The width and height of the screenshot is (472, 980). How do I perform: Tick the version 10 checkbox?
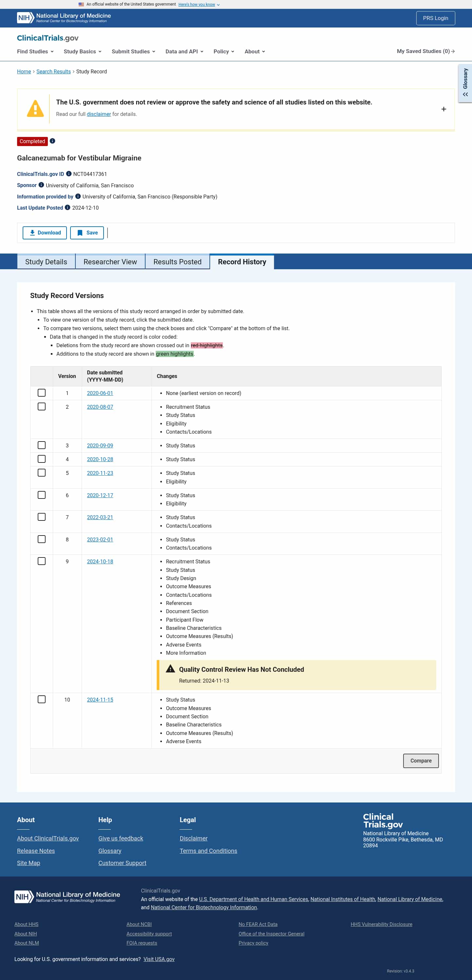(x=42, y=699)
